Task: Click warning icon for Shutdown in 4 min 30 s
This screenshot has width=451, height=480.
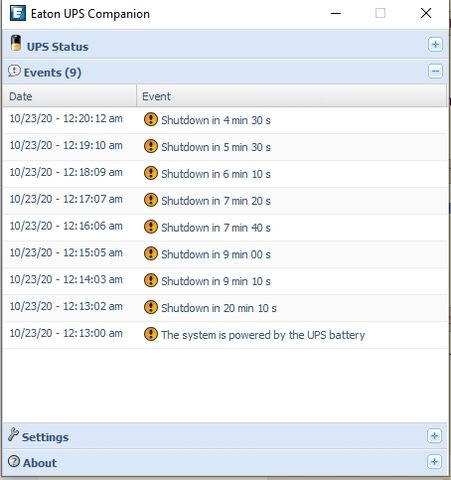Action: pyautogui.click(x=151, y=119)
